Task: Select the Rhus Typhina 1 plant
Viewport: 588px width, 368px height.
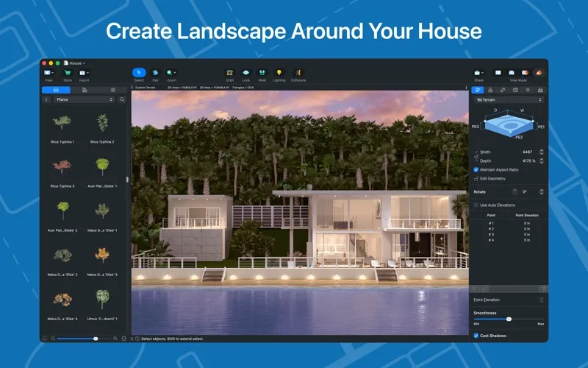Action: (62, 129)
